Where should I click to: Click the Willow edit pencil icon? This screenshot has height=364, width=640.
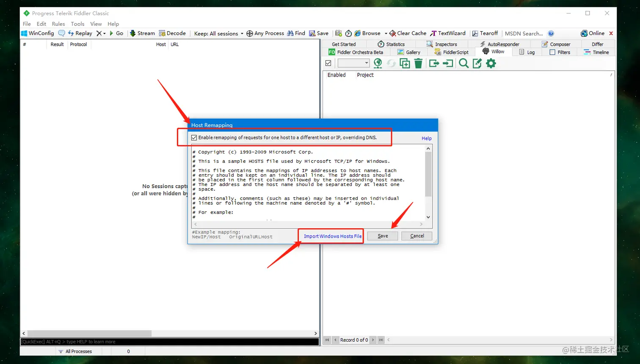point(477,63)
